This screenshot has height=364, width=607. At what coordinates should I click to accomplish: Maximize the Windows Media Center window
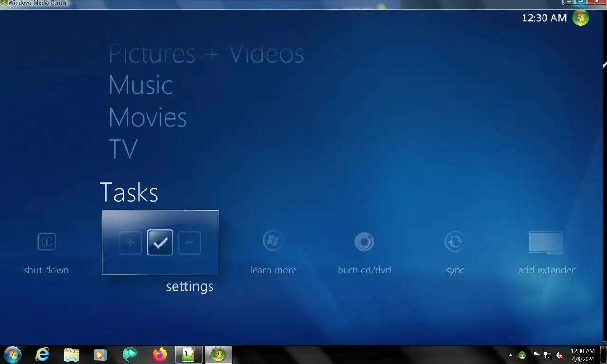coord(581,2)
